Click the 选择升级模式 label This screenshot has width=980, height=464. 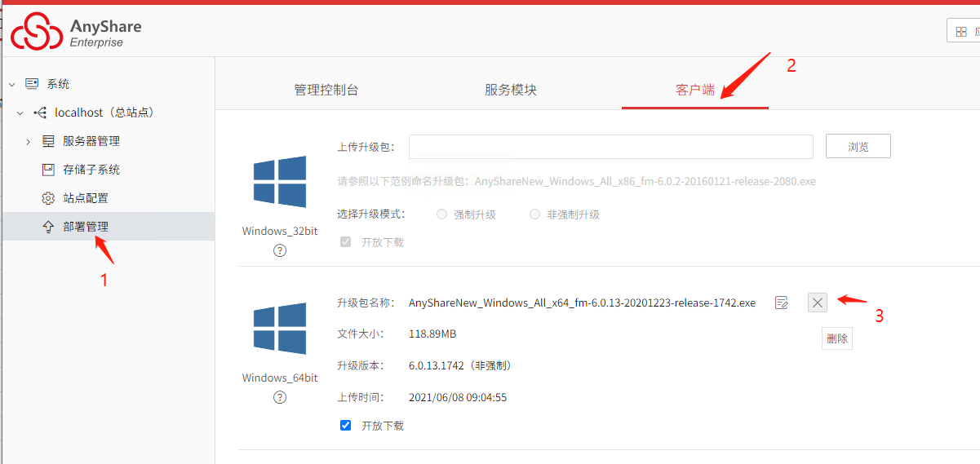click(x=371, y=214)
